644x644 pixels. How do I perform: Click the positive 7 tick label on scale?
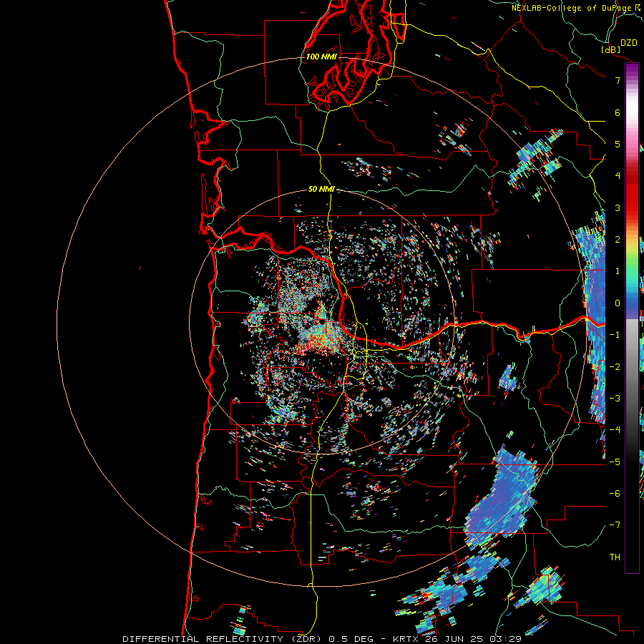pos(618,80)
